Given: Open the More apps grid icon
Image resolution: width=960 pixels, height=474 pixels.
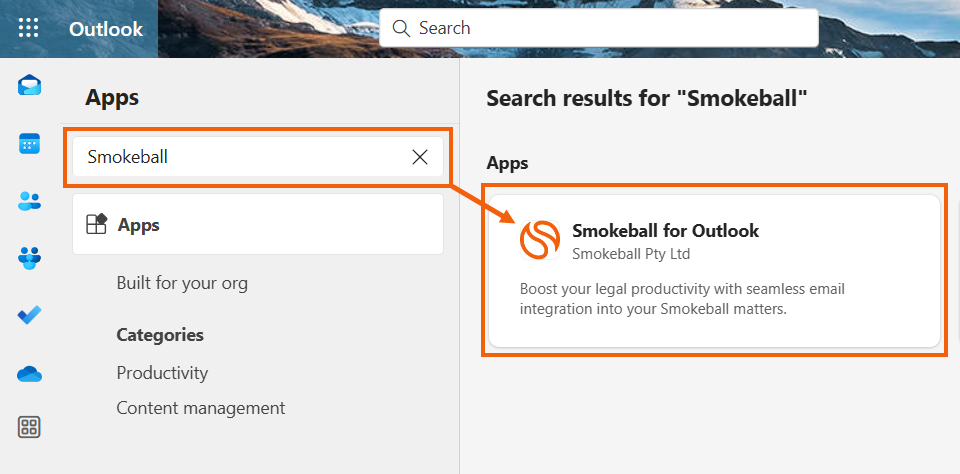Looking at the screenshot, I should (29, 428).
